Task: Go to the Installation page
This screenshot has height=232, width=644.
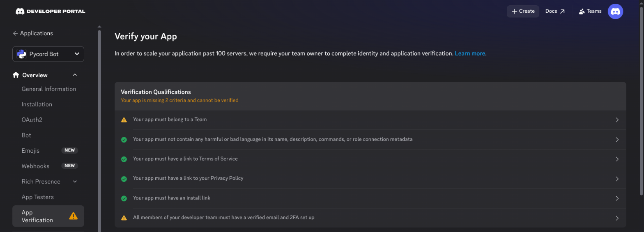Action: pos(37,104)
